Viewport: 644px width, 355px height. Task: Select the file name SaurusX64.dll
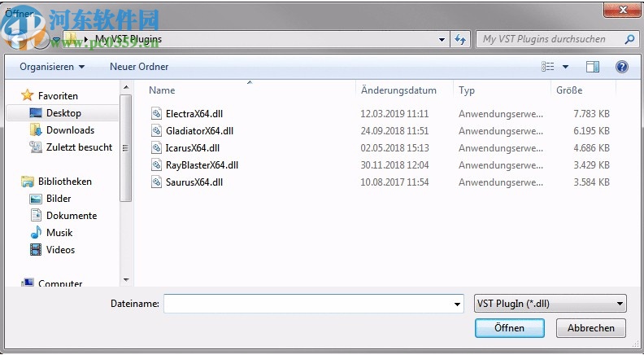click(x=194, y=182)
